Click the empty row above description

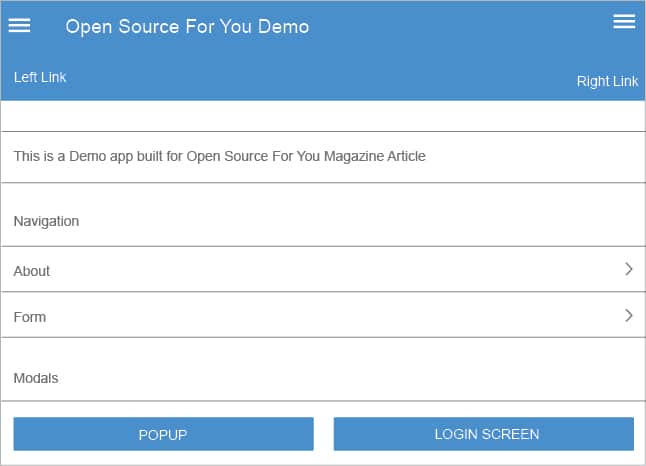click(x=322, y=116)
